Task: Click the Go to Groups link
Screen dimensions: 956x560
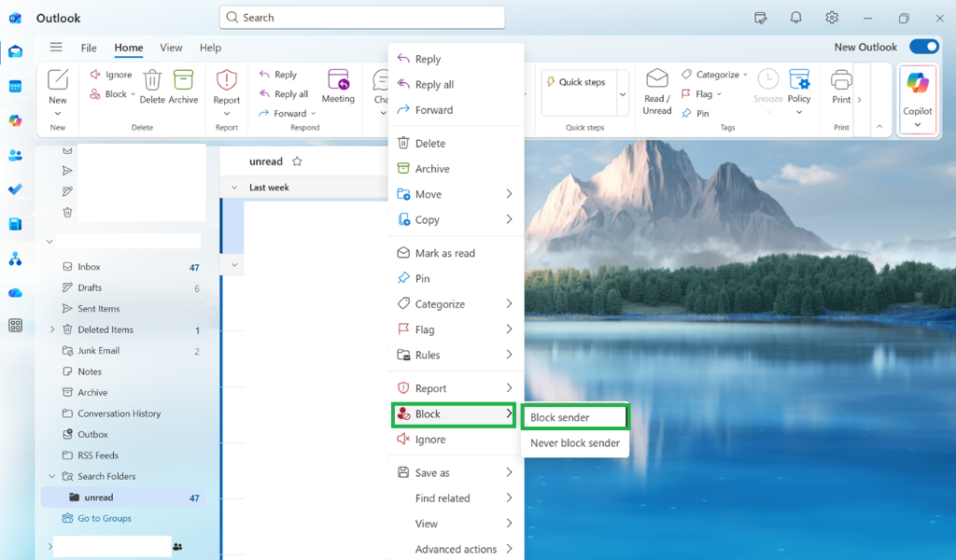Action: (x=105, y=519)
